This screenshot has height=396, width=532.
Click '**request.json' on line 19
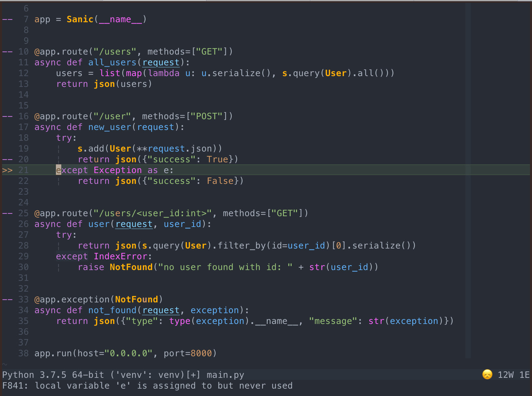click(174, 148)
